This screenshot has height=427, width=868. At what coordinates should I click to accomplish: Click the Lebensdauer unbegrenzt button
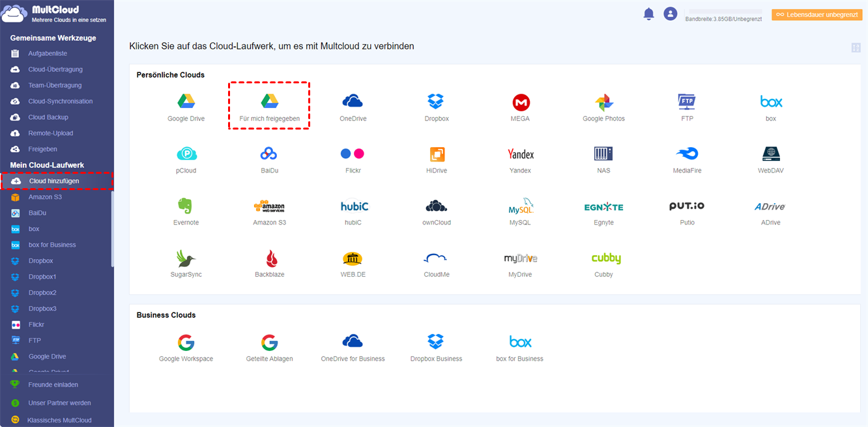(x=817, y=14)
